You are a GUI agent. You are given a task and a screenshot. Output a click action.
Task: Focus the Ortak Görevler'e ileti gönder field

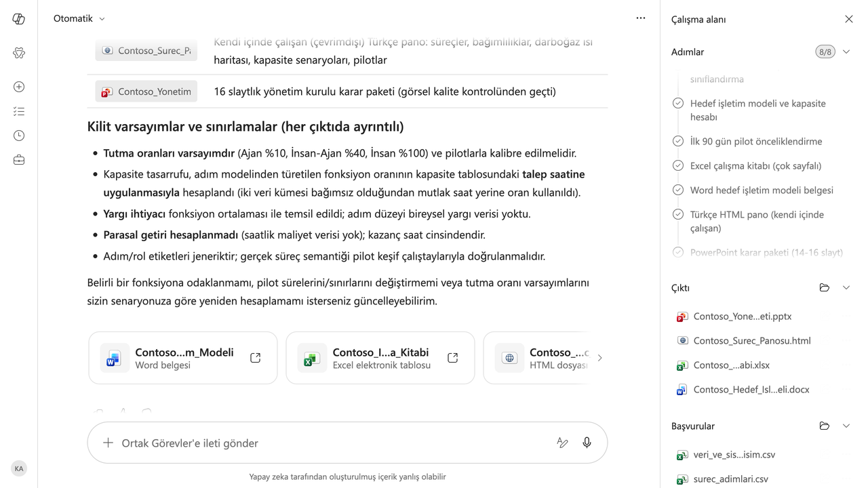click(332, 443)
